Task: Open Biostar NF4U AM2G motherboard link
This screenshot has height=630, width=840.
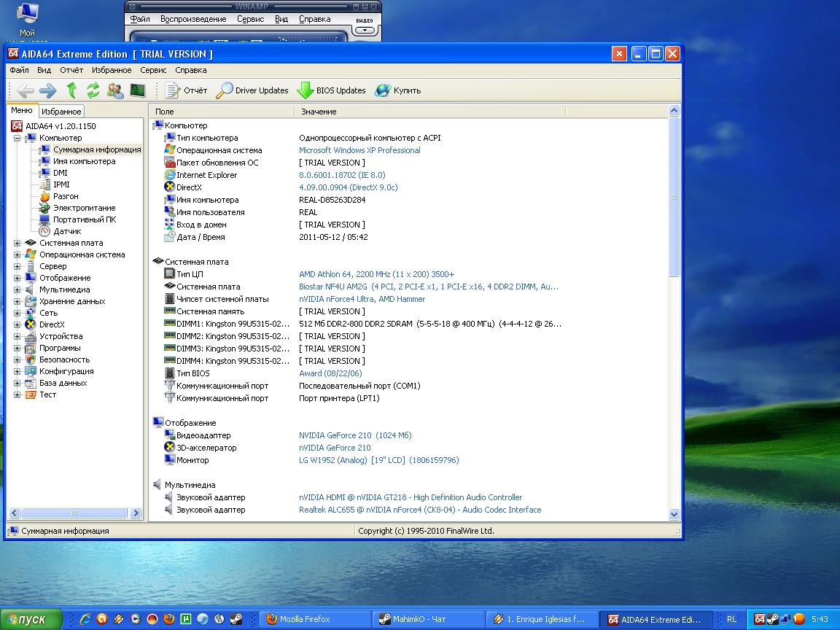Action: click(429, 287)
